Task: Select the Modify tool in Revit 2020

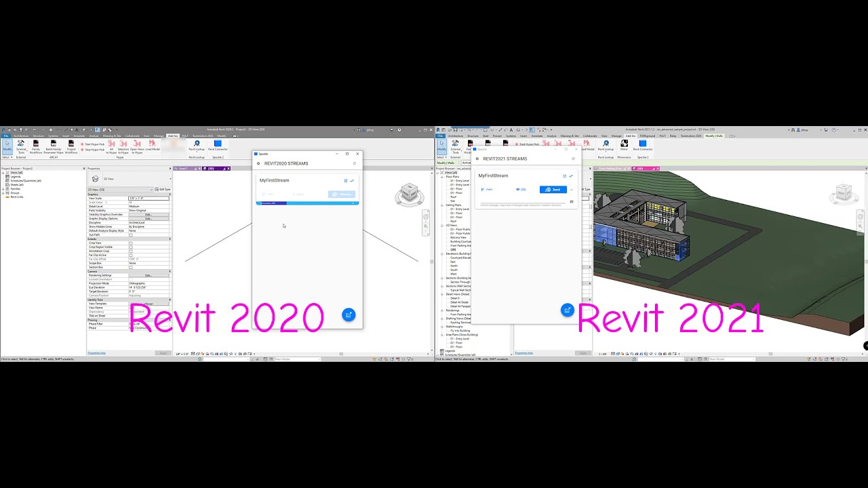Action: point(7,148)
